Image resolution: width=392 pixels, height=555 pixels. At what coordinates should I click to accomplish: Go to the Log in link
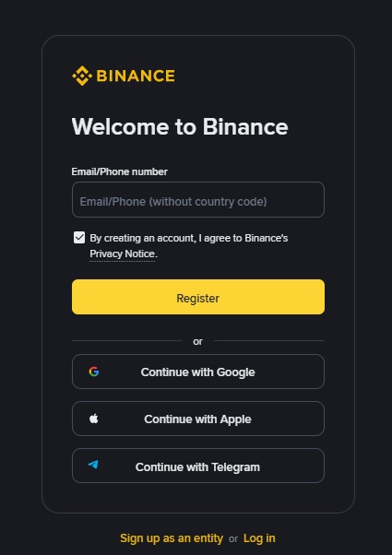click(259, 538)
